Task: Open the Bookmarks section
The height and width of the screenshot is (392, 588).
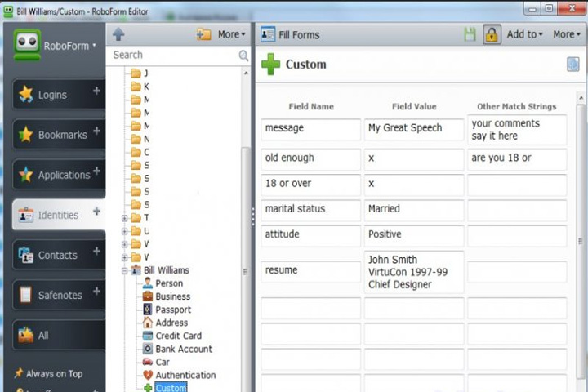Action: 59,135
